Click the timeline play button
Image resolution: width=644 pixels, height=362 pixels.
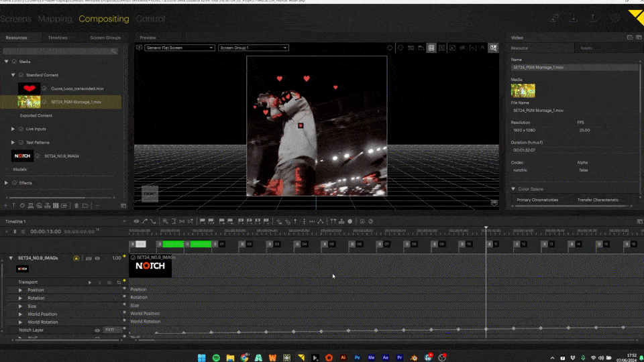coord(7,232)
